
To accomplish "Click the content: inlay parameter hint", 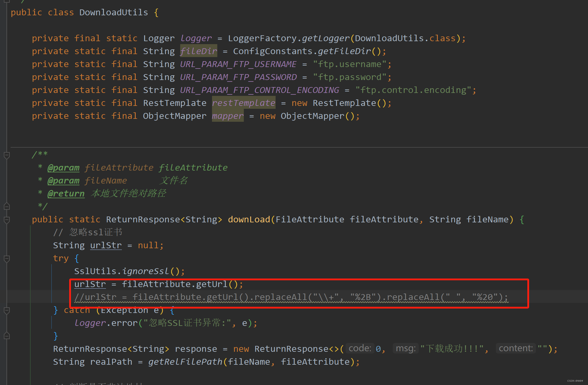I will pos(516,349).
